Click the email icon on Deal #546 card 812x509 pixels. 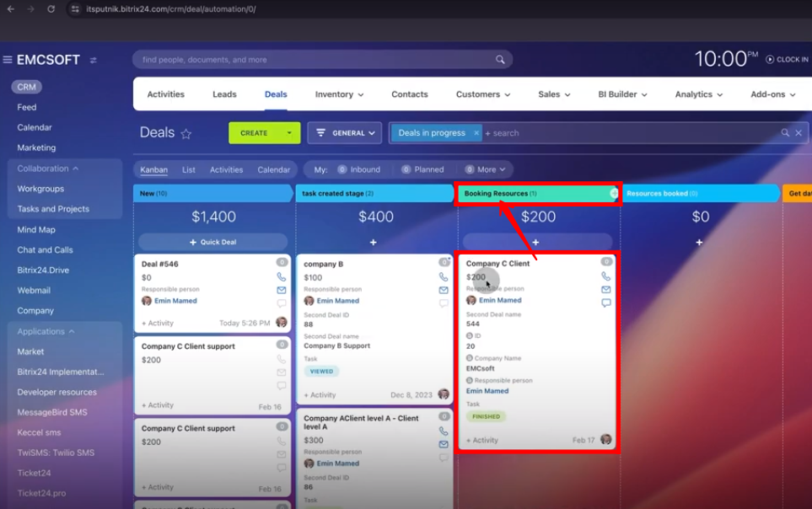point(281,290)
